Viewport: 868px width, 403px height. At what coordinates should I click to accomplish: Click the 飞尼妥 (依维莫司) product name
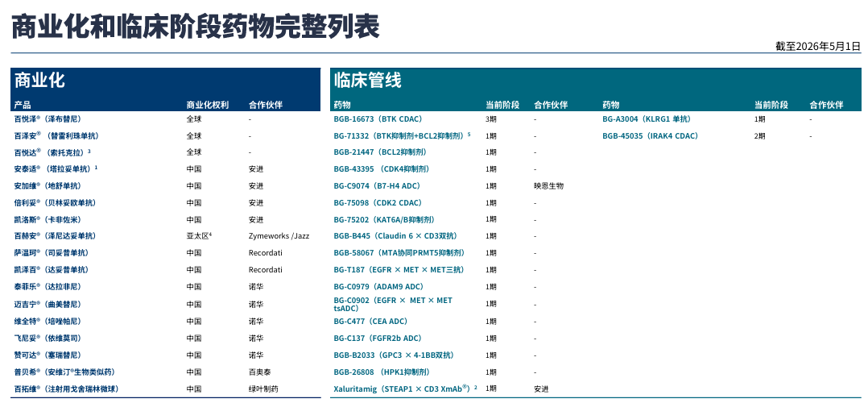47,339
